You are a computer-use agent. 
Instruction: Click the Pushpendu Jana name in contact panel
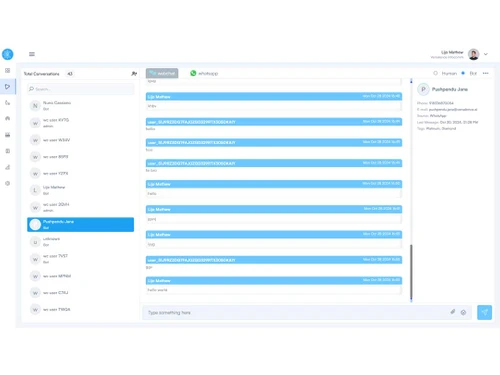450,89
